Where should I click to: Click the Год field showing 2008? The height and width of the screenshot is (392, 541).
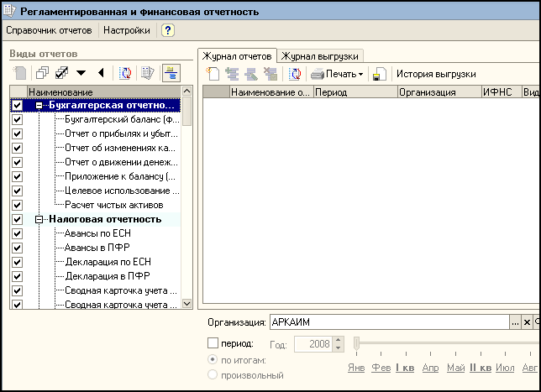point(313,344)
